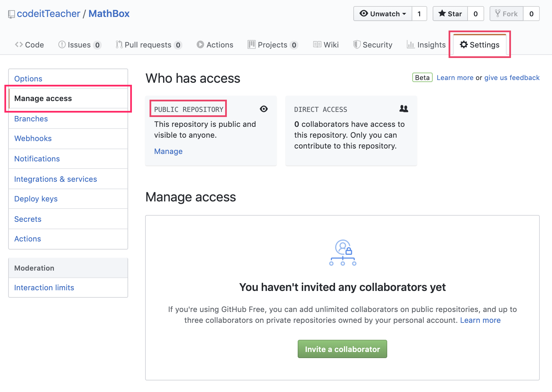Star the MathBox repository

450,14
